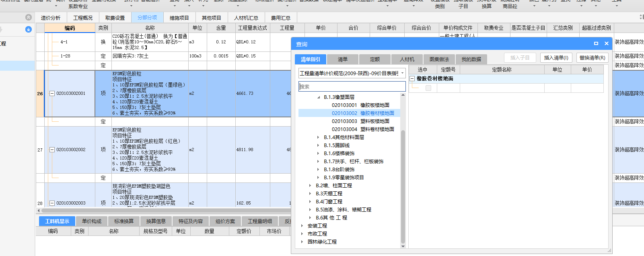
Task: Open the 取费设置 tab
Action: coord(115,18)
